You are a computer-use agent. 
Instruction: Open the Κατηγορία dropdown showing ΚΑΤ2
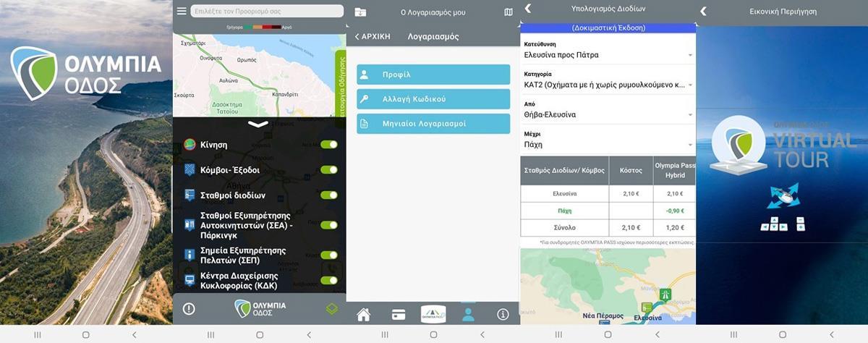pyautogui.click(x=608, y=85)
